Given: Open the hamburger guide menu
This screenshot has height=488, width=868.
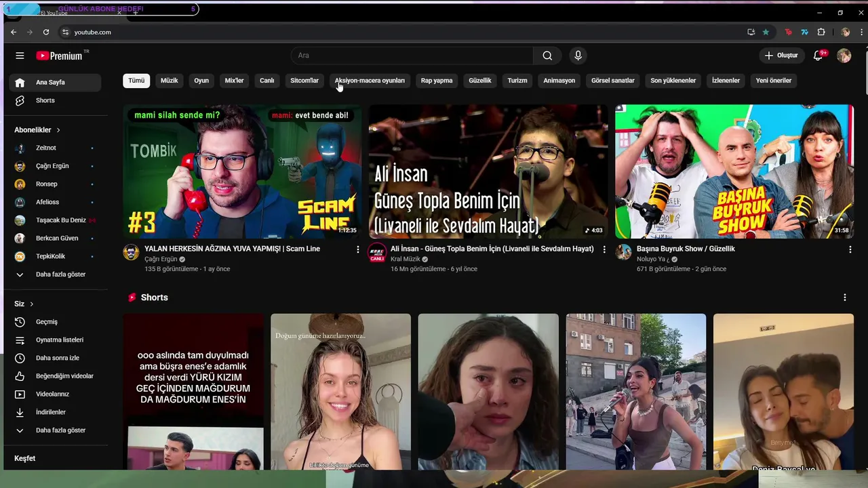Looking at the screenshot, I should coord(20,56).
